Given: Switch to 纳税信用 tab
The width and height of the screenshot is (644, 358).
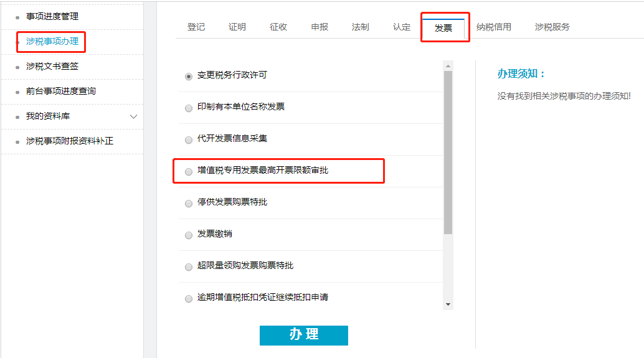Looking at the screenshot, I should click(494, 27).
